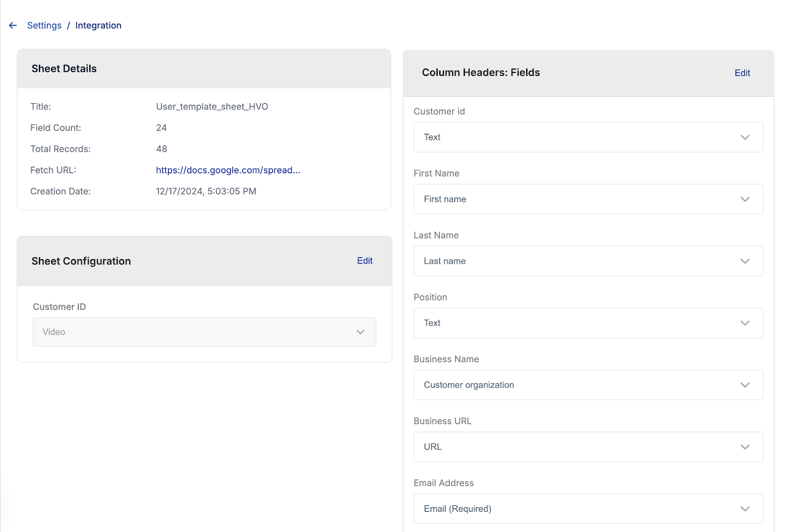Screen dimensions: 790x532
Task: Expand the Position Text dropdown
Action: tap(580, 323)
